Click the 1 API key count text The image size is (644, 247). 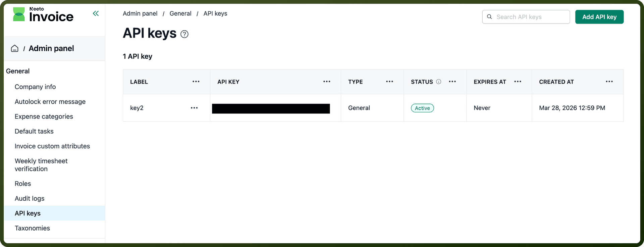(x=138, y=56)
